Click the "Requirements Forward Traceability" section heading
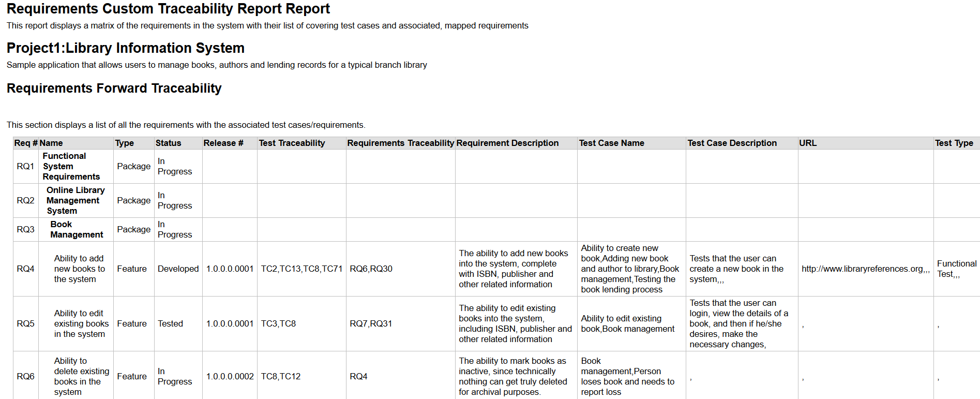 click(x=114, y=88)
